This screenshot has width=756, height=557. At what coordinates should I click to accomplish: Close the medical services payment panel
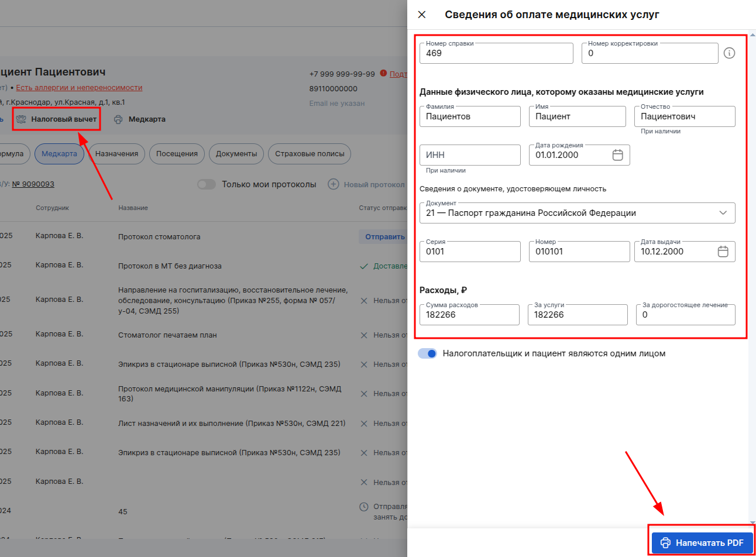(x=422, y=15)
